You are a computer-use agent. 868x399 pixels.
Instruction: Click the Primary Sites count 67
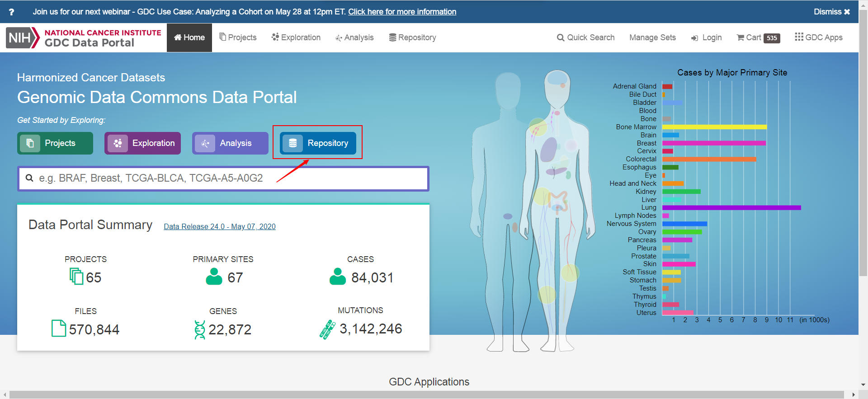point(235,277)
